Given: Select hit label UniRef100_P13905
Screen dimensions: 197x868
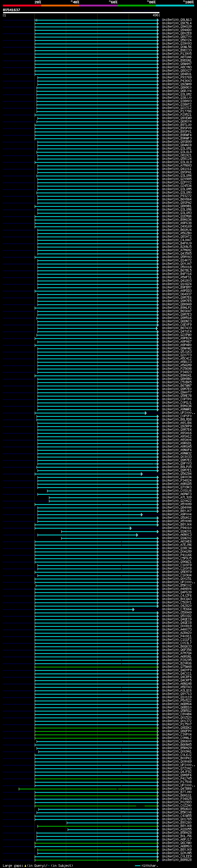Looking at the screenshot, I should [x=177, y=54].
